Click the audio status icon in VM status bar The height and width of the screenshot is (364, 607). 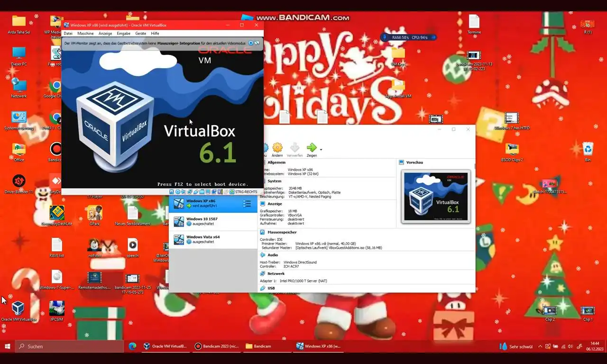[x=184, y=192]
